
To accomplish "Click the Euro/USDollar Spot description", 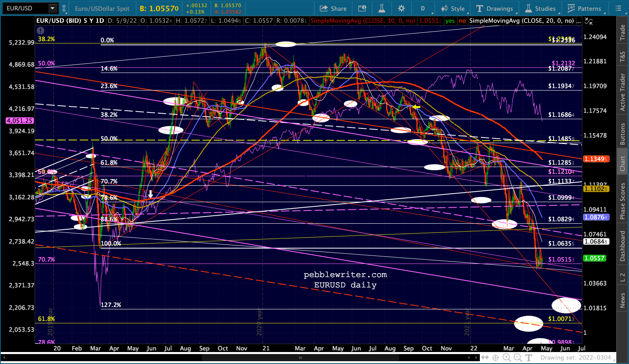I will pos(102,8).
